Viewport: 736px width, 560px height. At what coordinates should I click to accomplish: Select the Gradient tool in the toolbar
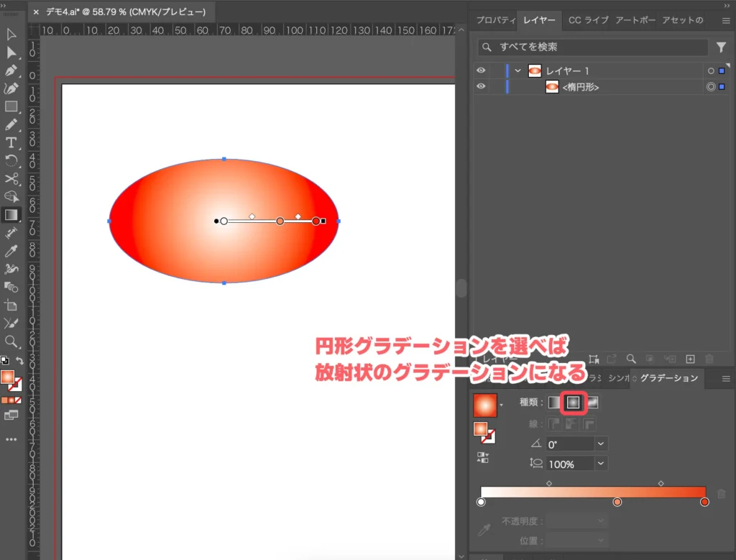[x=10, y=214]
